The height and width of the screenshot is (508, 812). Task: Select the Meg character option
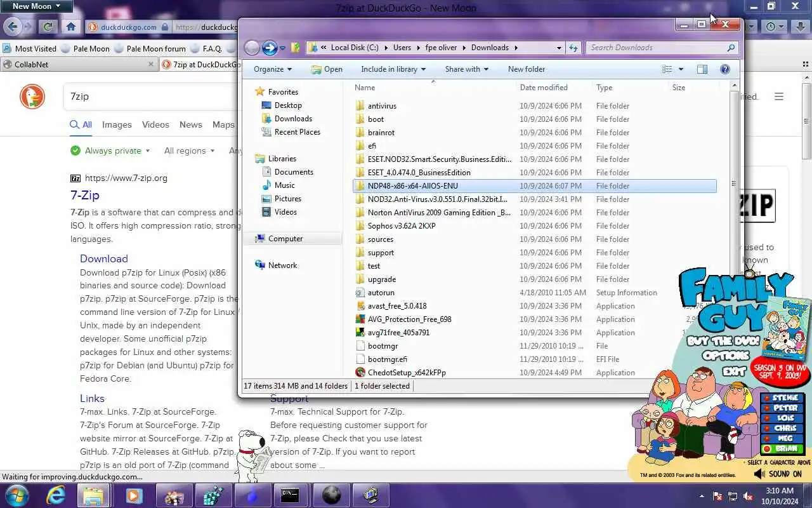tap(783, 439)
